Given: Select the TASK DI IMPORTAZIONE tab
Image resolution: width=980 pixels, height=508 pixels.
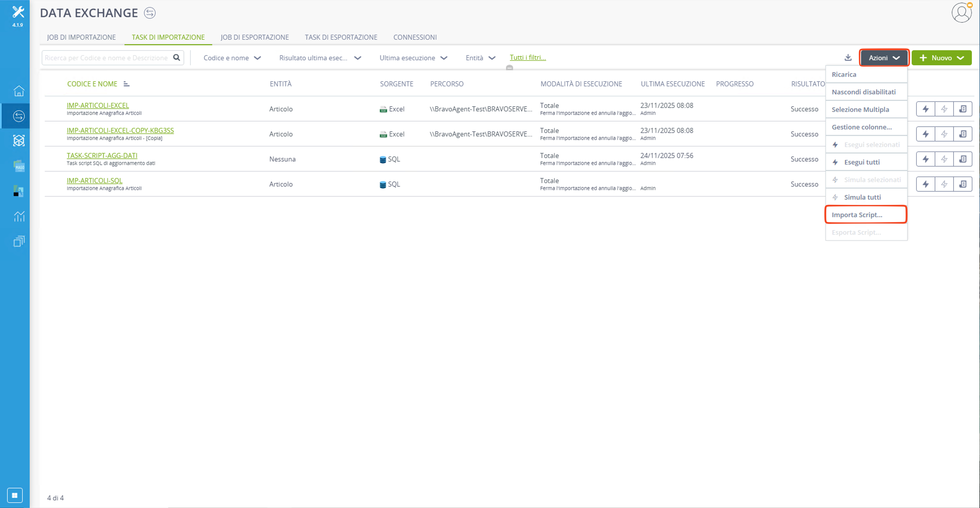Looking at the screenshot, I should pyautogui.click(x=168, y=37).
